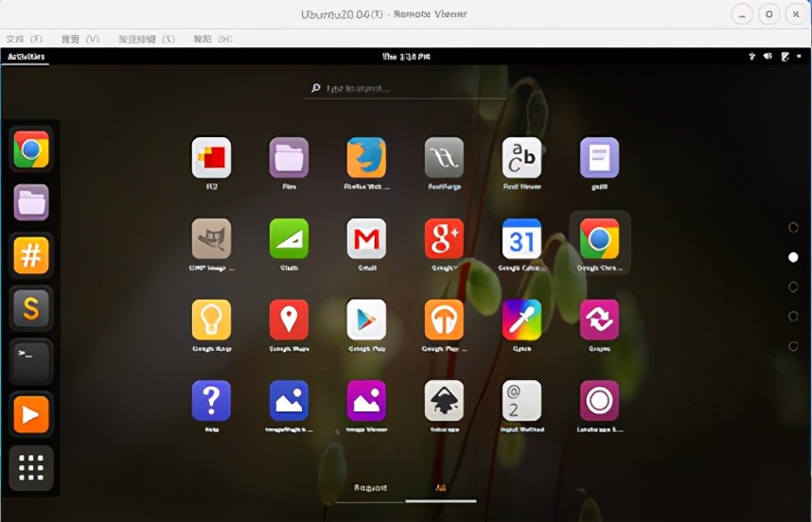812x522 pixels.
Task: Open Google Keep lightbulb app
Action: pos(211,320)
